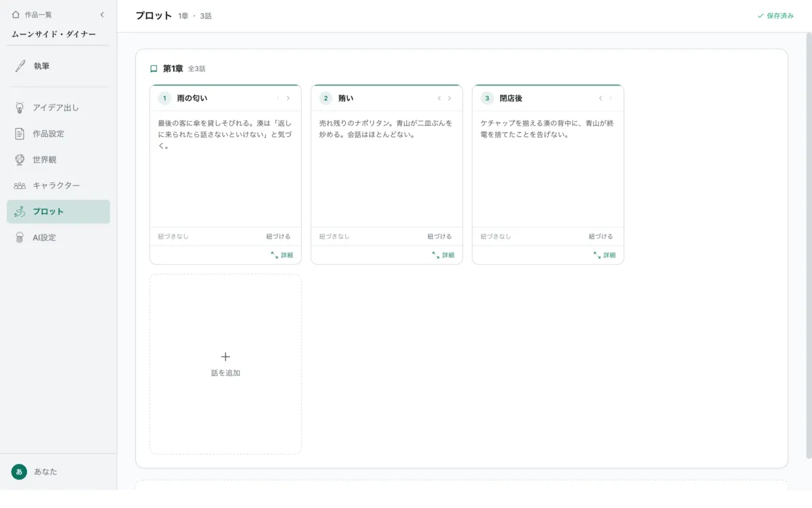812x508 pixels.
Task: Expand 詳細 on 賄い card
Action: 443,255
